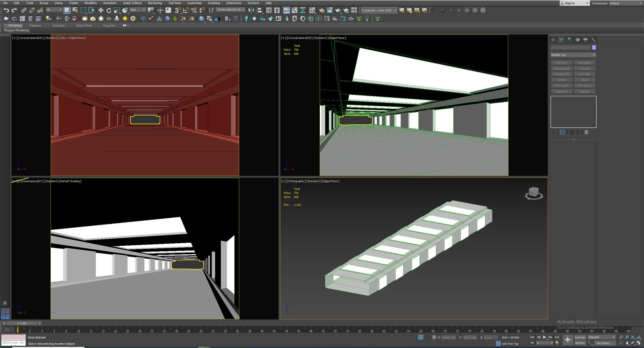Open the Create Selection Set dropdown
This screenshot has width=644, height=348.
[x=230, y=10]
